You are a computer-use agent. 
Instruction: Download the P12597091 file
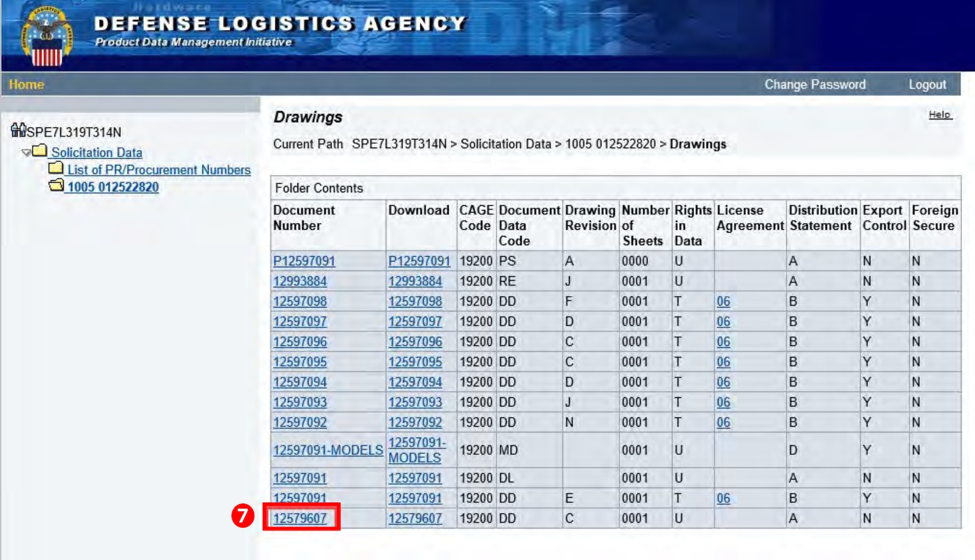pyautogui.click(x=419, y=261)
